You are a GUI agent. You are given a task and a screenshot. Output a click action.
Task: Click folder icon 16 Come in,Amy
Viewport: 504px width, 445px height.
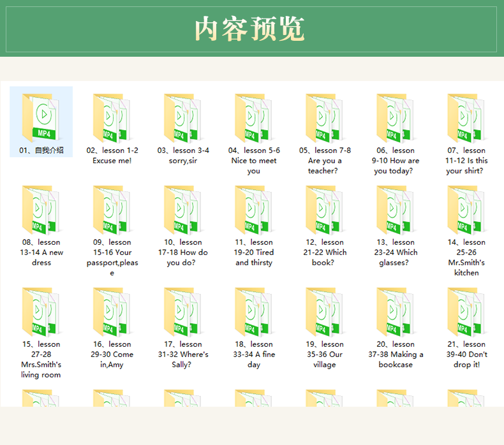point(112,312)
